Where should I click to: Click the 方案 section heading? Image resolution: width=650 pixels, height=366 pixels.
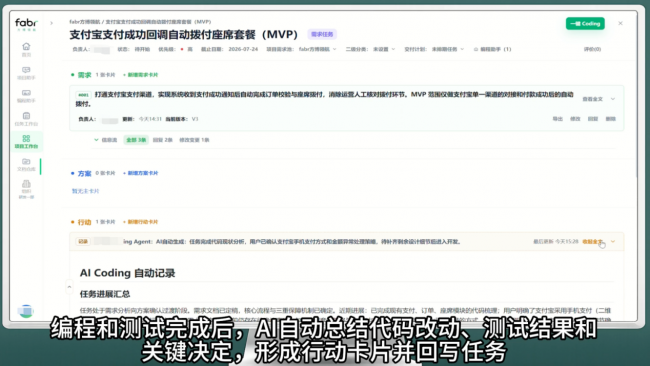[x=84, y=173]
